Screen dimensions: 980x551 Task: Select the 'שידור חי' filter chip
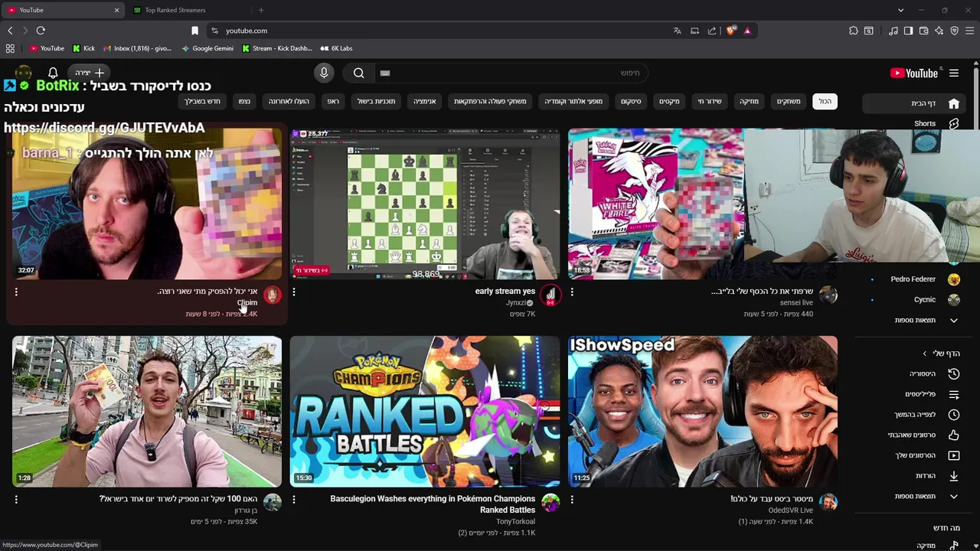tap(709, 101)
